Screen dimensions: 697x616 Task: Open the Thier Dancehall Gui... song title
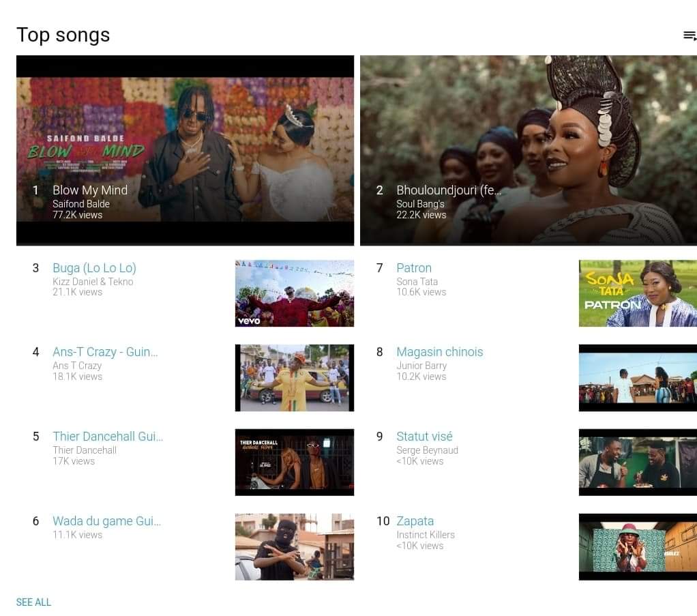(108, 437)
